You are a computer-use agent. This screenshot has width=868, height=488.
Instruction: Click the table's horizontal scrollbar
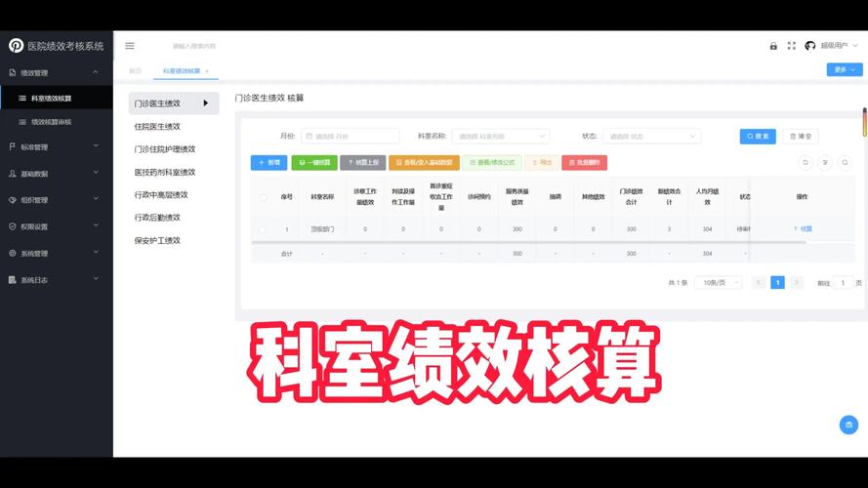pyautogui.click(x=528, y=242)
